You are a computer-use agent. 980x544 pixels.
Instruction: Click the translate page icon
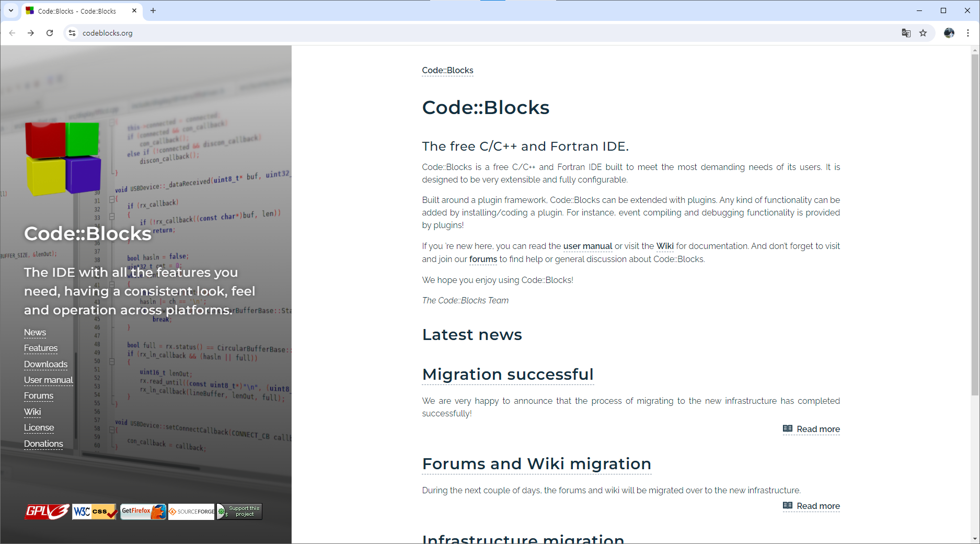pos(906,33)
